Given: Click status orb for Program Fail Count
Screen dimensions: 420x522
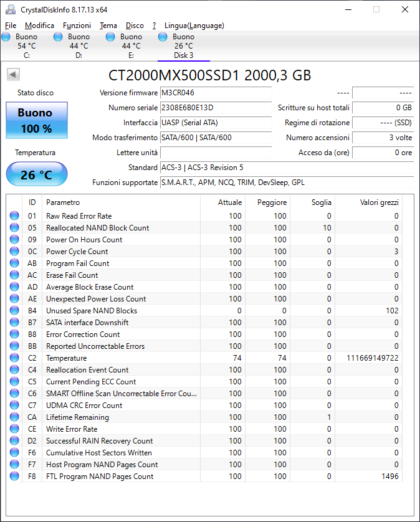Looking at the screenshot, I should (14, 263).
